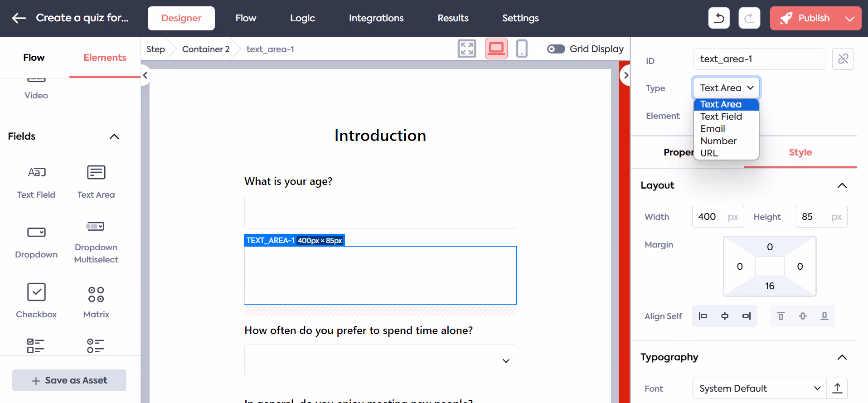Viewport: 868px width, 403px height.
Task: Select mobile device preview
Action: coord(522,49)
